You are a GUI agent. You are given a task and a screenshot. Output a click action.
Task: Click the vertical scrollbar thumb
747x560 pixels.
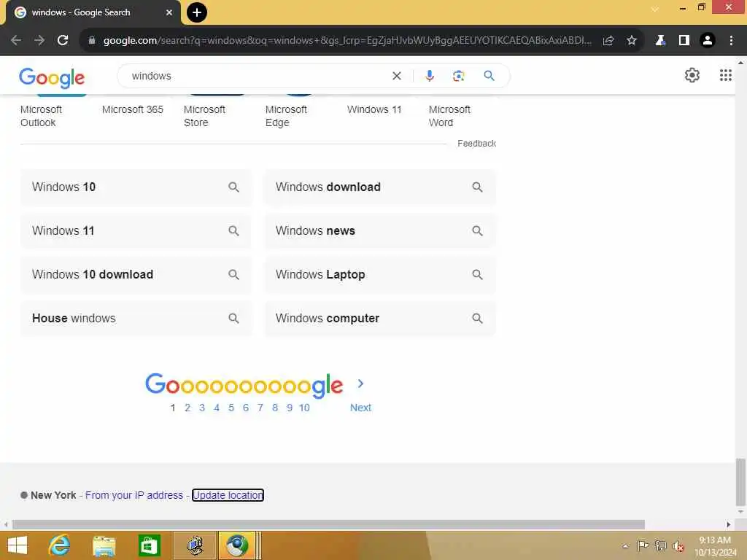[x=740, y=482]
